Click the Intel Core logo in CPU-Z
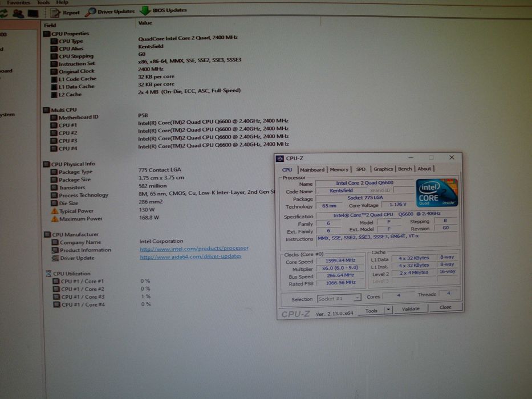The image size is (532, 399). pyautogui.click(x=437, y=193)
